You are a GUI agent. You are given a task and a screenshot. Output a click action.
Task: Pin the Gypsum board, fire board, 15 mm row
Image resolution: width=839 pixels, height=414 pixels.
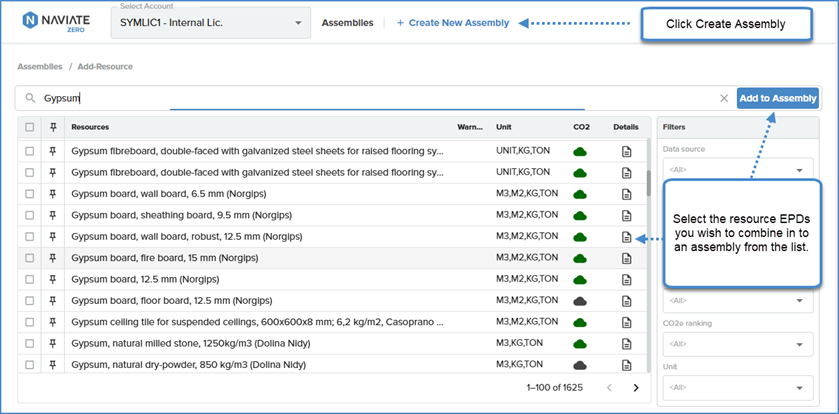(52, 258)
